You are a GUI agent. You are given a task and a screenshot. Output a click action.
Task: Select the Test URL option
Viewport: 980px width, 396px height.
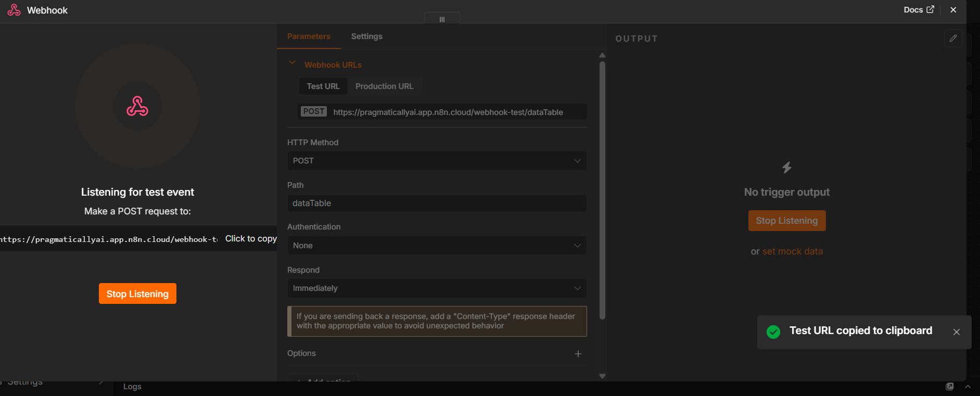(x=323, y=86)
